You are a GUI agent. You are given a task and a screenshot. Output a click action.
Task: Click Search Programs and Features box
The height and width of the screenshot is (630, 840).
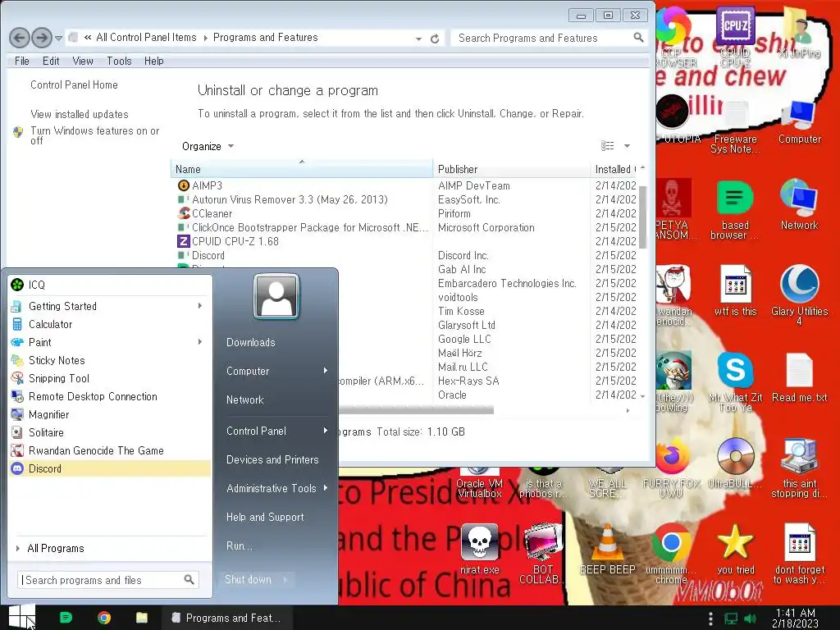[549, 38]
